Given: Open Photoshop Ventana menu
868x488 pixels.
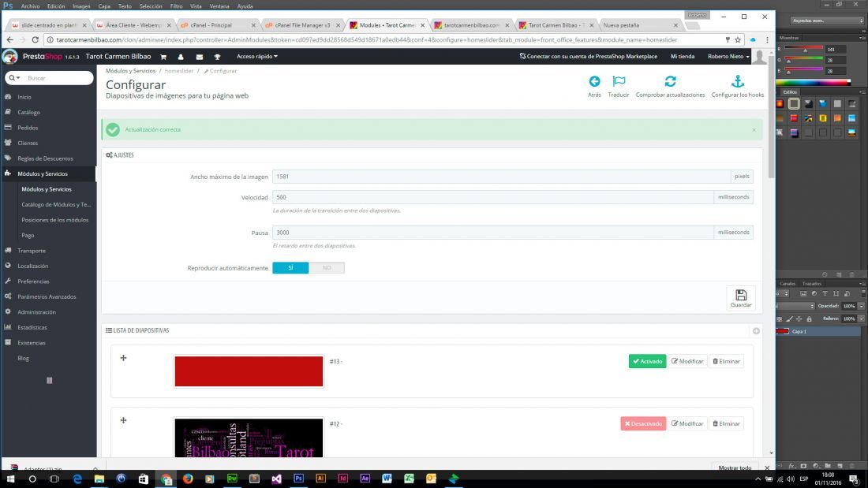Looking at the screenshot, I should [x=219, y=6].
